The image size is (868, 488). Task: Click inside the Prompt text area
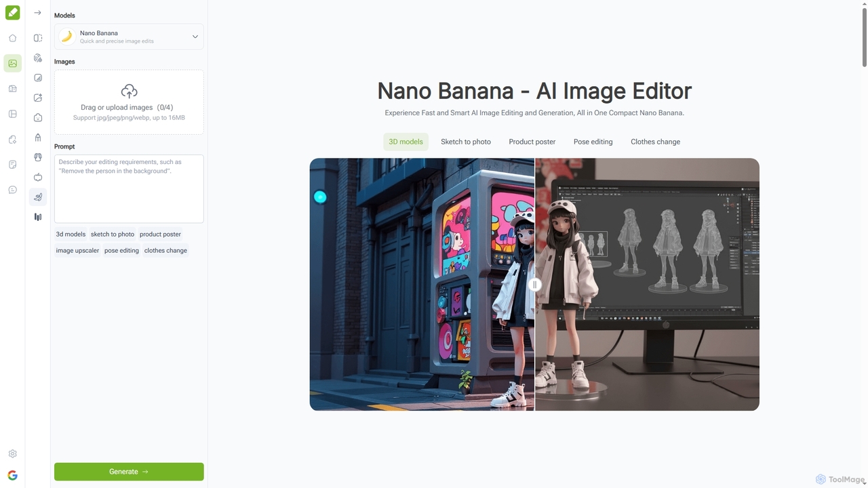pos(129,188)
